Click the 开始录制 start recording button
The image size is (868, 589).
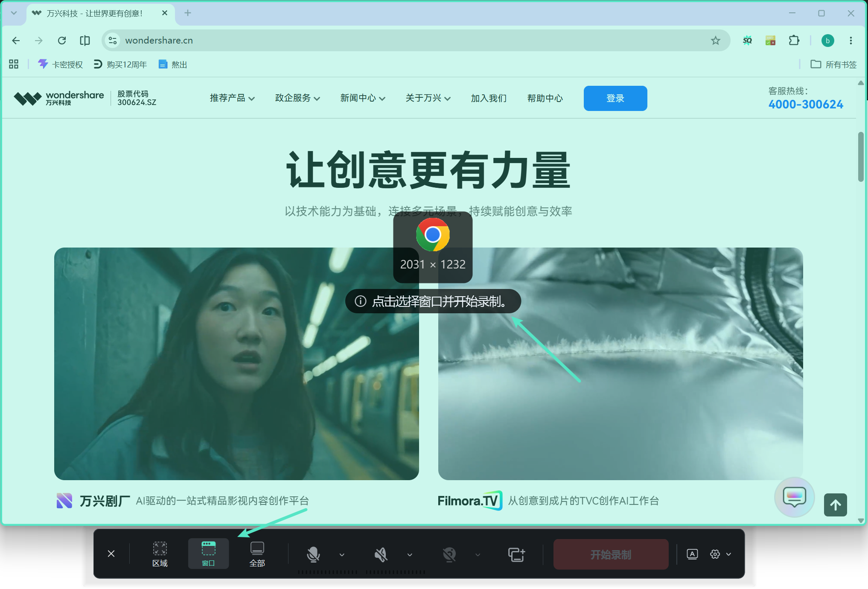(x=611, y=554)
